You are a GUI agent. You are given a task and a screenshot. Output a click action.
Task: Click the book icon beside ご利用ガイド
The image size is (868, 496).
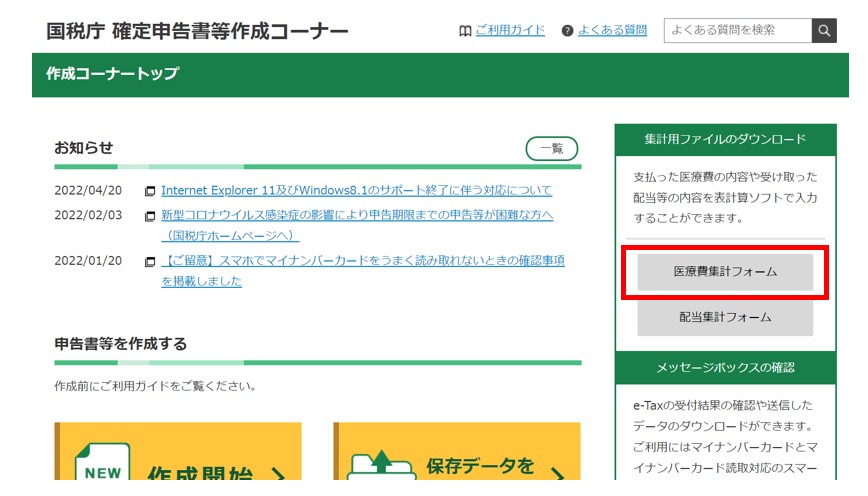coord(465,31)
